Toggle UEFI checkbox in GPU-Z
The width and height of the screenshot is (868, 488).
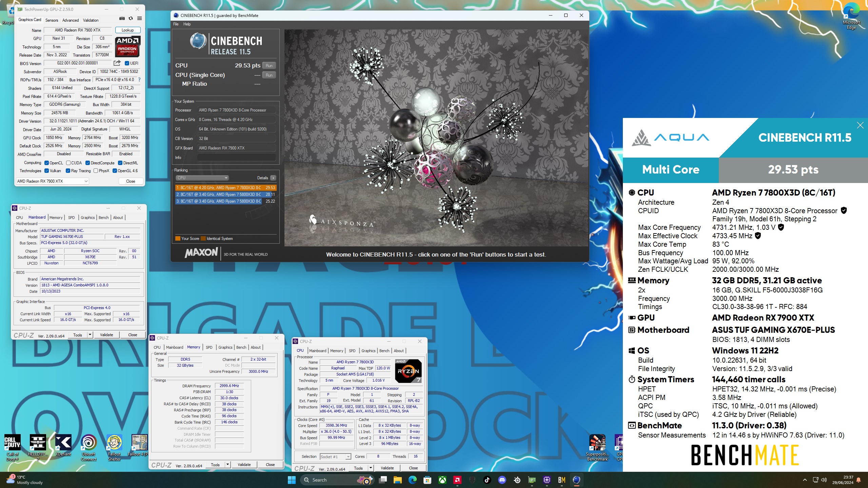click(127, 63)
